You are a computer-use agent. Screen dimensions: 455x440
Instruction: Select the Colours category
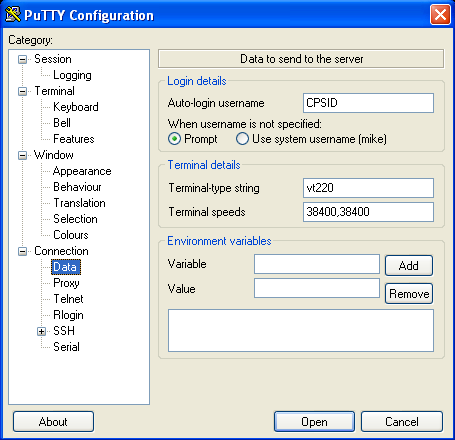pyautogui.click(x=71, y=235)
